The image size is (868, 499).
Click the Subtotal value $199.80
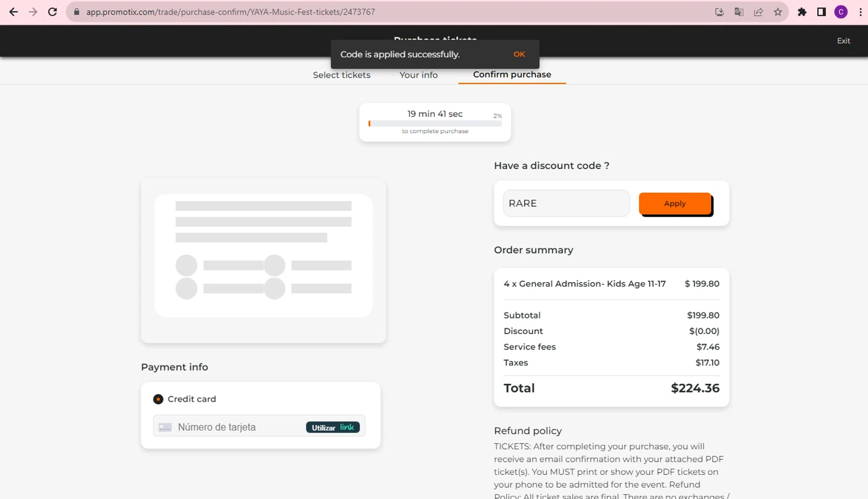click(x=703, y=315)
